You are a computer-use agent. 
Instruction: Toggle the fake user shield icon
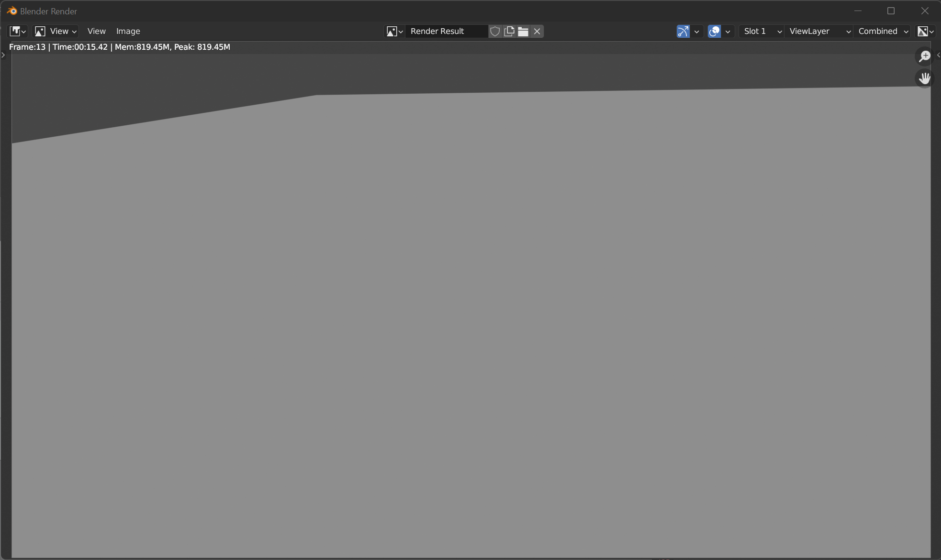[x=495, y=31]
